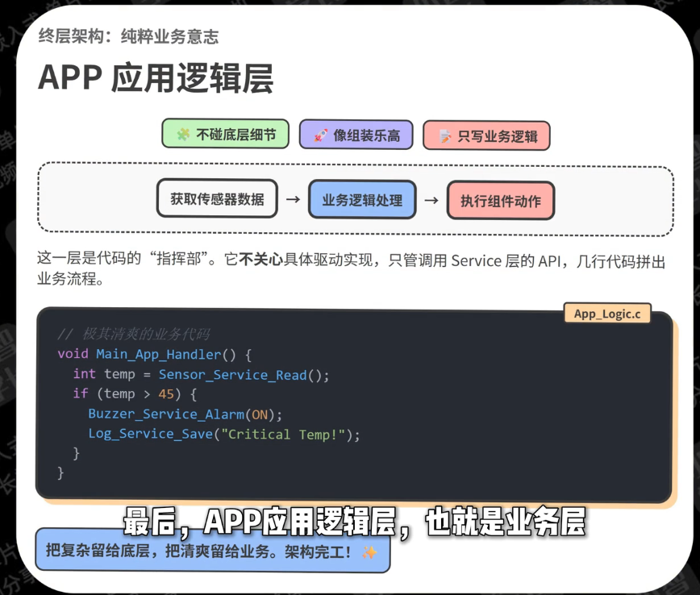
Task: Click the 执行组件动作 flow box
Action: point(501,201)
